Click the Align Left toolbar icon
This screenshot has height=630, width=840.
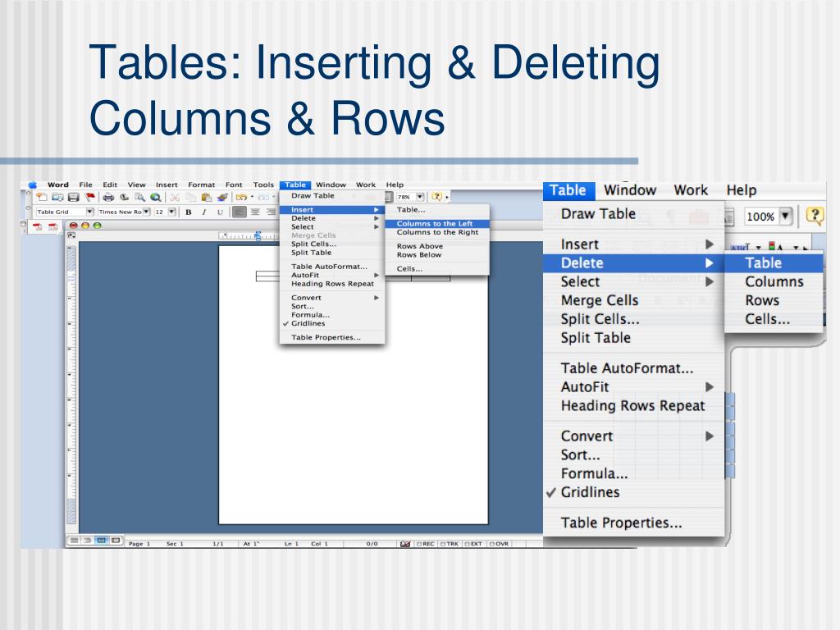pyautogui.click(x=240, y=212)
